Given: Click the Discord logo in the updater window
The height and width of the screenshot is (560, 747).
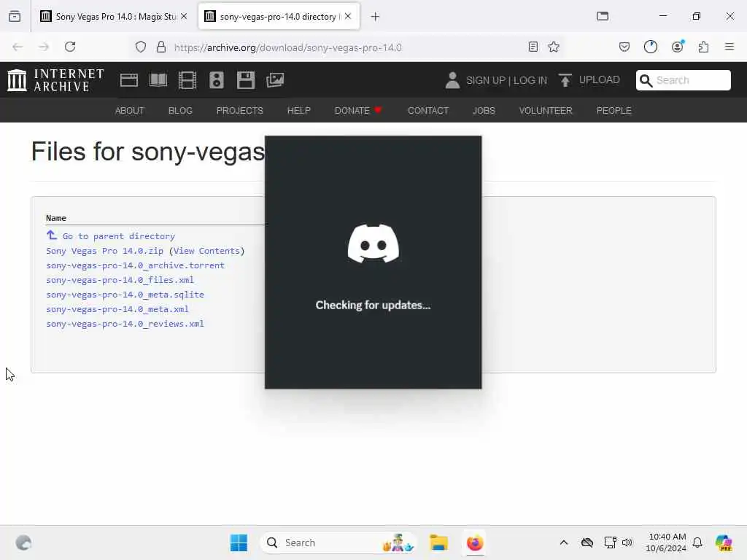Looking at the screenshot, I should point(373,244).
